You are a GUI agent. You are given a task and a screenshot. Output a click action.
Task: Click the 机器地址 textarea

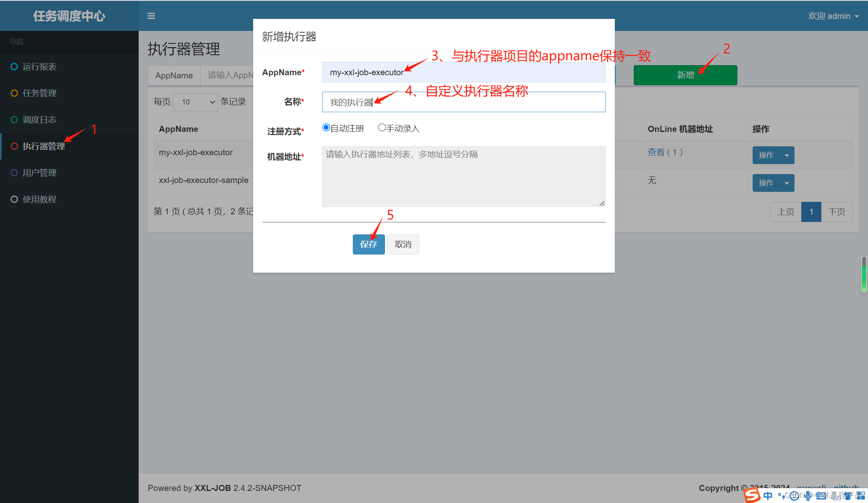(x=464, y=177)
